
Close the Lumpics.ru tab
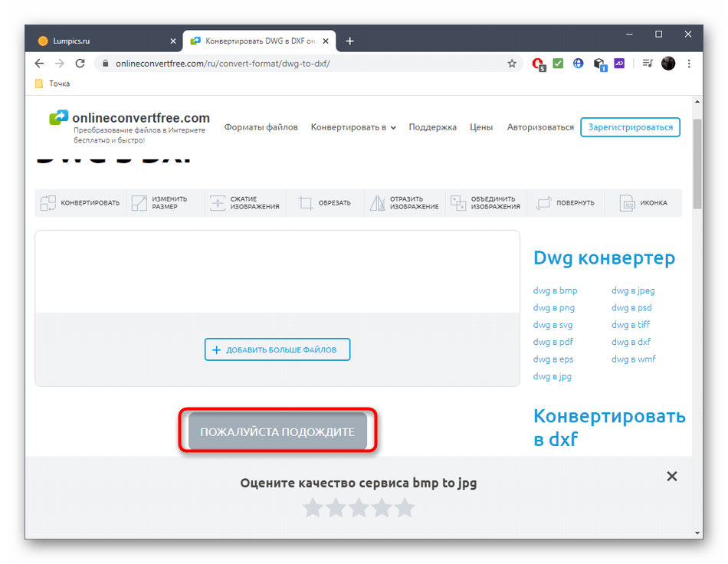(172, 41)
